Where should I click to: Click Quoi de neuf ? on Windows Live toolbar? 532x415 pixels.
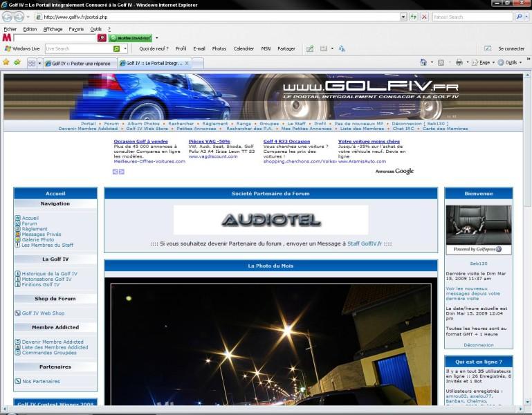click(x=154, y=48)
